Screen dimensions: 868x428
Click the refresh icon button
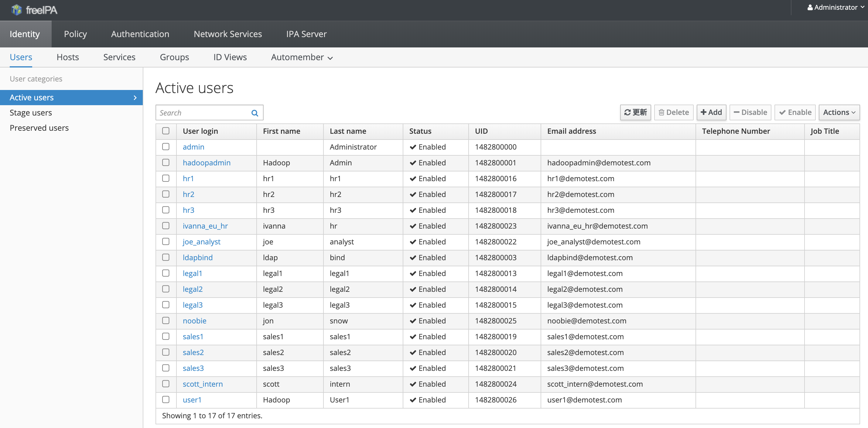pos(635,112)
